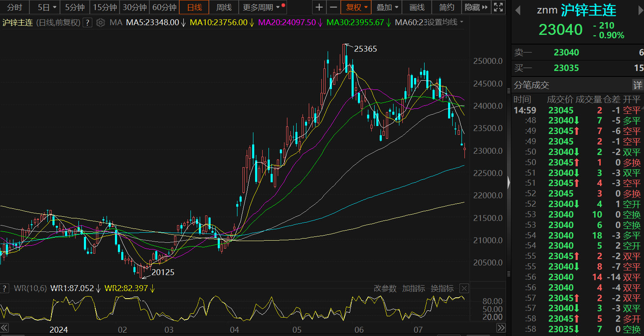Click the 20125 low price marker
644x336 pixels.
[162, 272]
